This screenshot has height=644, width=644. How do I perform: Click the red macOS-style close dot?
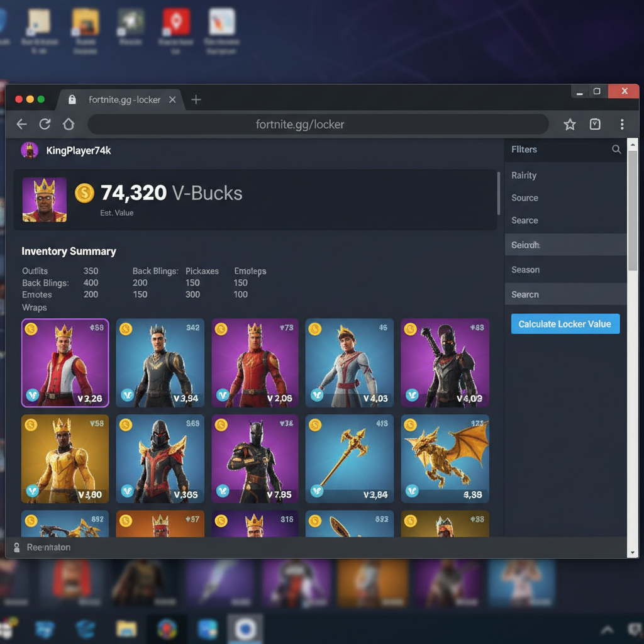click(x=19, y=99)
